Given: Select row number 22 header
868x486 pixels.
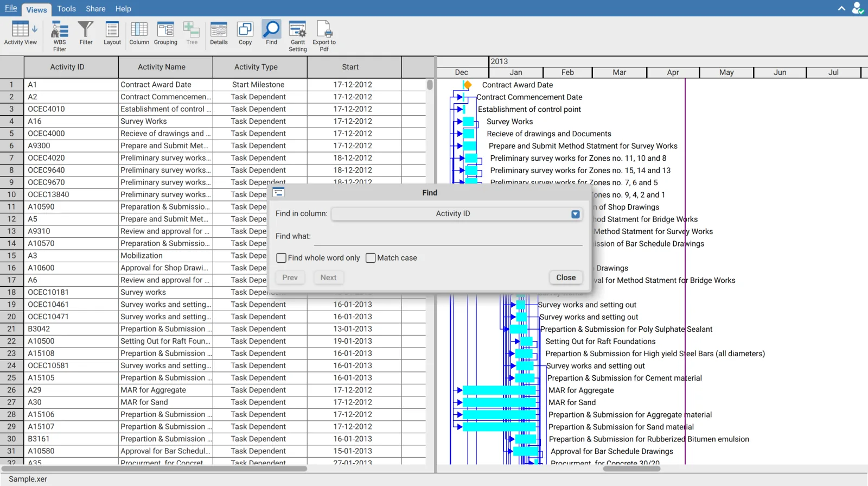Looking at the screenshot, I should [x=12, y=341].
